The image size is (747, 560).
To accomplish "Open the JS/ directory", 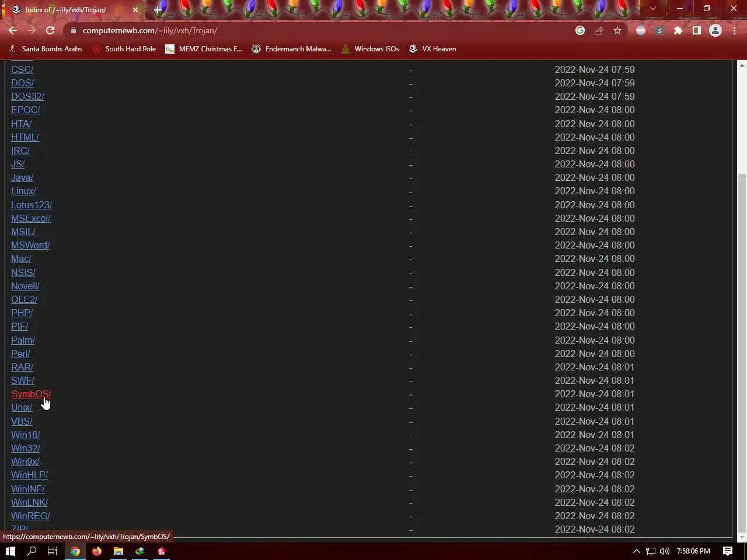I will pos(18,164).
